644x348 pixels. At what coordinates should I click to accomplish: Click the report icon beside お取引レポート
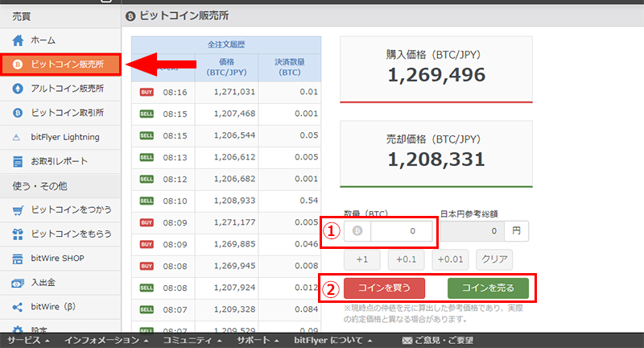point(18,161)
